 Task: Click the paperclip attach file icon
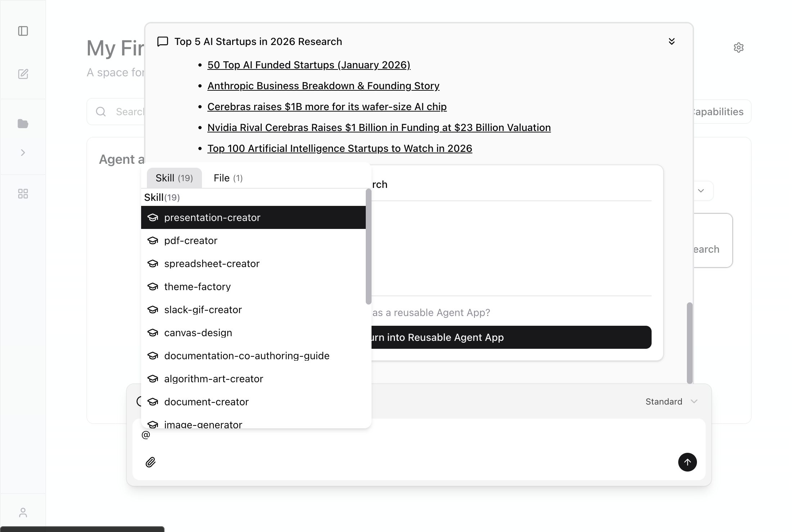click(x=150, y=462)
